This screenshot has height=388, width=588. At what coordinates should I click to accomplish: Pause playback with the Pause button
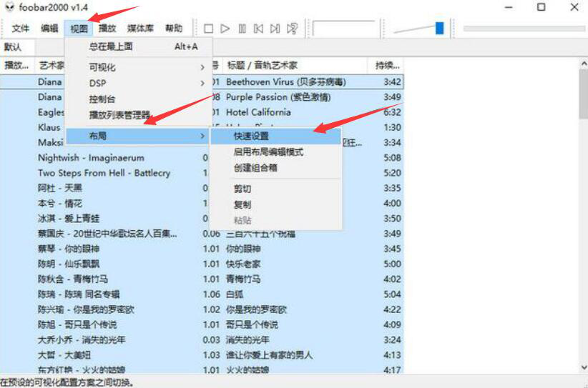242,29
